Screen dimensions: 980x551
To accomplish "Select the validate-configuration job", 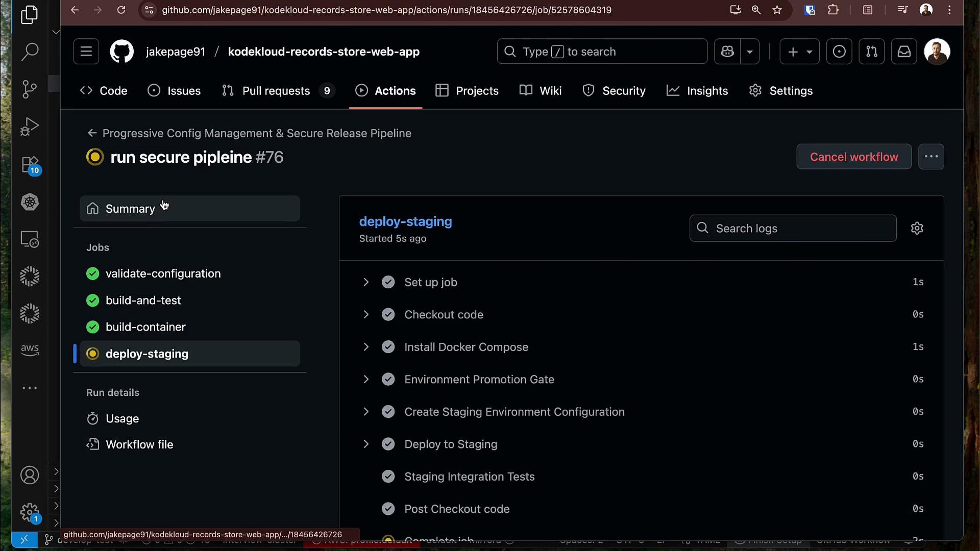I will tap(190, 273).
